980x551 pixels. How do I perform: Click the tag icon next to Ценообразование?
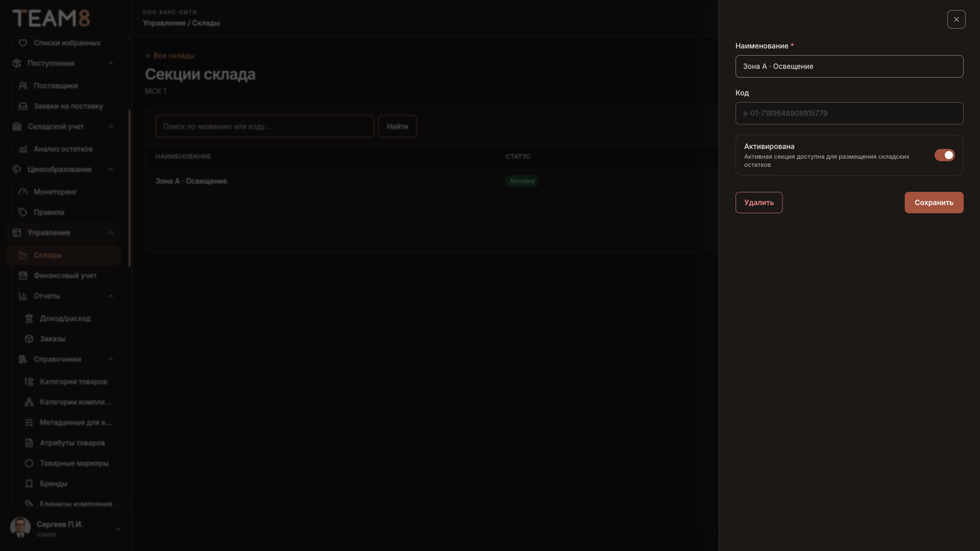pyautogui.click(x=17, y=169)
